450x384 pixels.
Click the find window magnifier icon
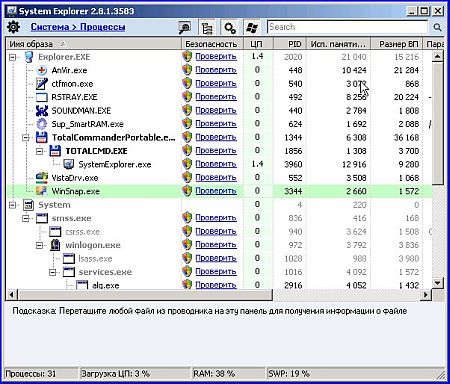pyautogui.click(x=184, y=28)
